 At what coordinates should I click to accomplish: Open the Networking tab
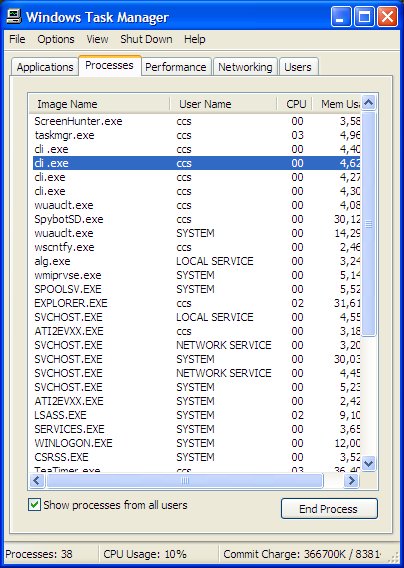pos(245,67)
